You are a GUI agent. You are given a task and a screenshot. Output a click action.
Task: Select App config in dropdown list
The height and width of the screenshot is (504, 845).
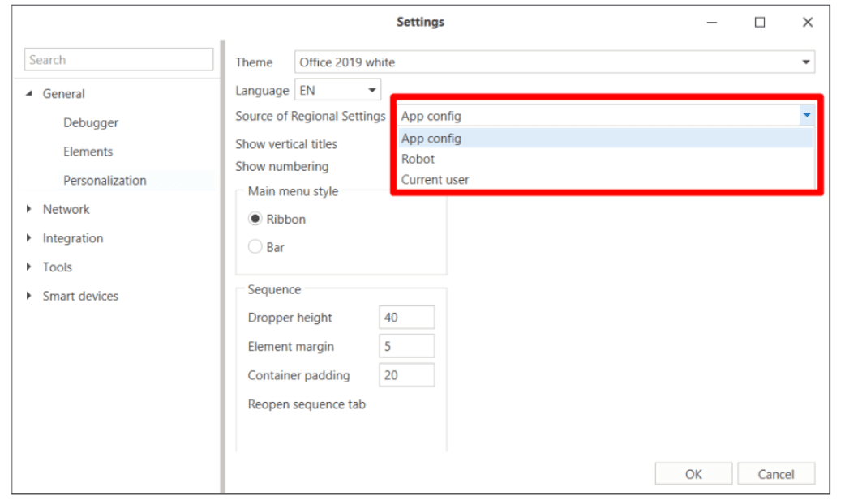click(x=431, y=139)
